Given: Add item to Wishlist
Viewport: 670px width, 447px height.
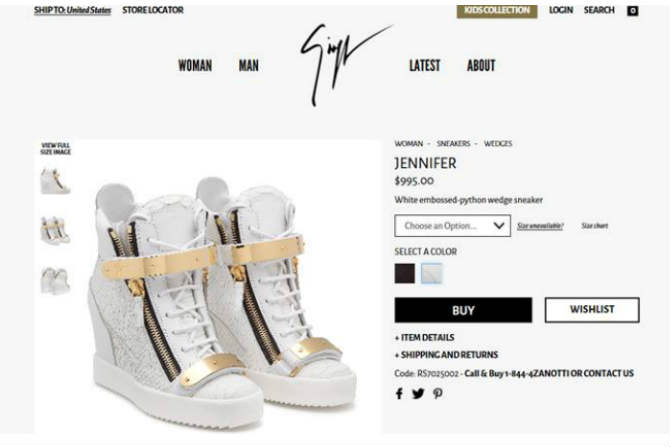Looking at the screenshot, I should pyautogui.click(x=592, y=310).
